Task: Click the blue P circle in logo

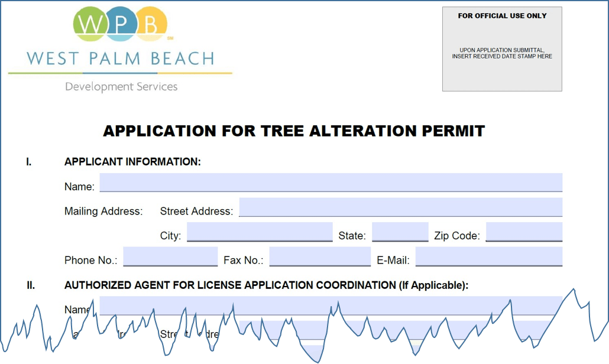Action: click(x=121, y=25)
